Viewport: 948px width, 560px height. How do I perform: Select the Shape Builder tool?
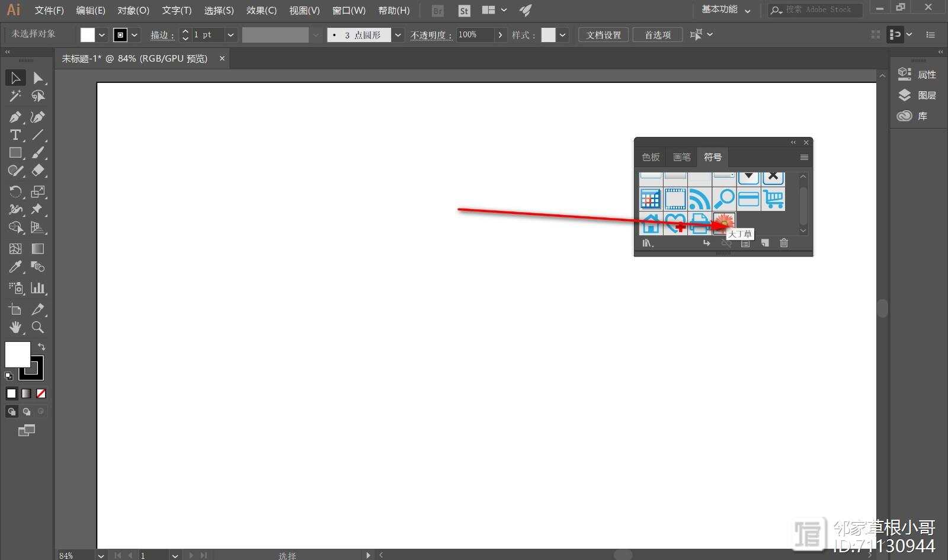tap(15, 228)
